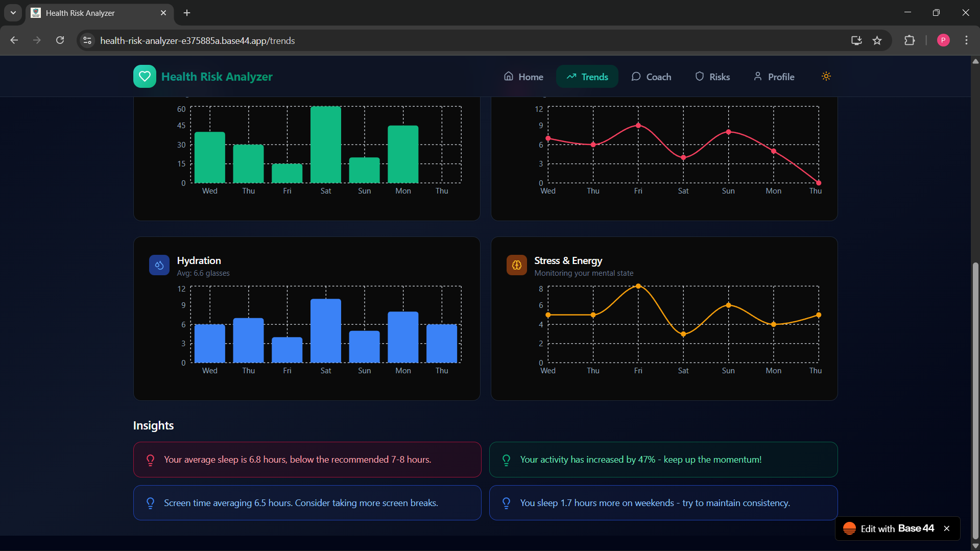Close the Health Risk Analyzer browser tab
This screenshot has height=551, width=980.
[x=163, y=13]
